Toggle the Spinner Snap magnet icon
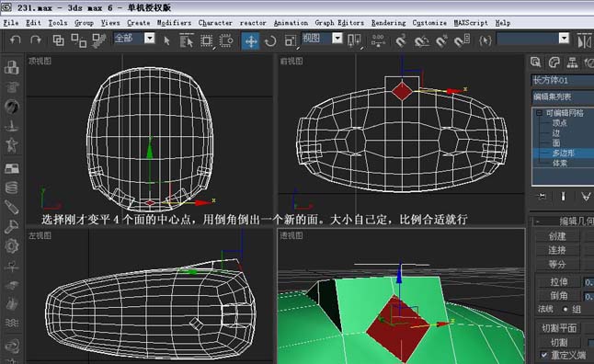The width and height of the screenshot is (594, 364). coord(463,40)
